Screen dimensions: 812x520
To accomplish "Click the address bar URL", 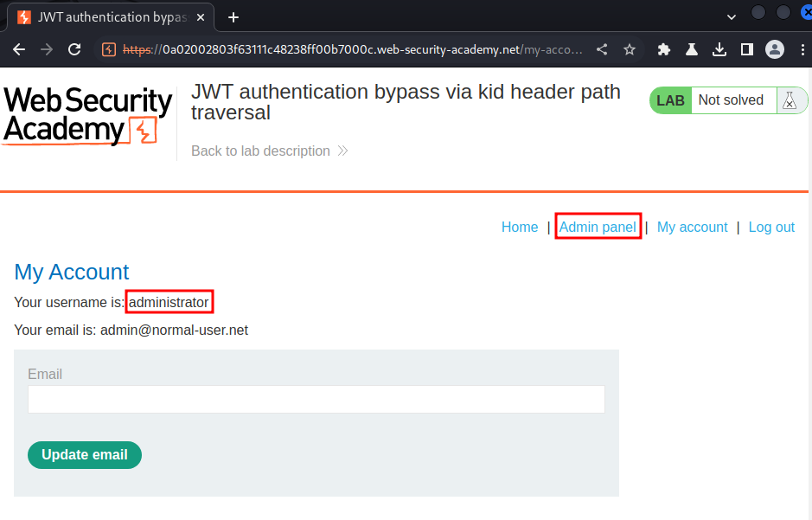I will [x=352, y=49].
